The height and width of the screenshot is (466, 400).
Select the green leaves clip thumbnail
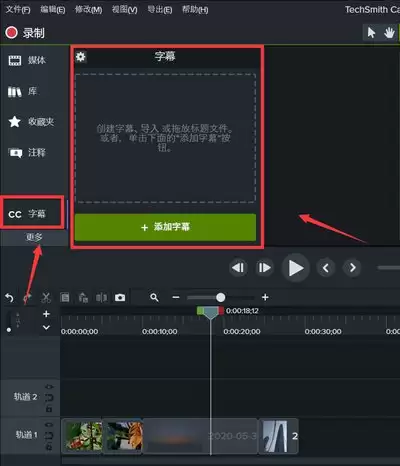(83, 435)
